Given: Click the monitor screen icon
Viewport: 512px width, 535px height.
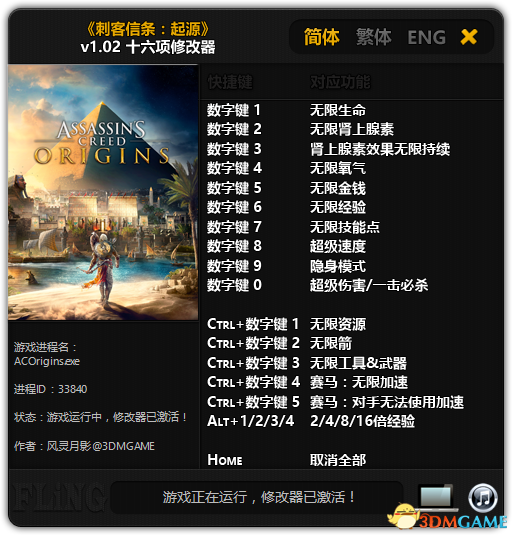Looking at the screenshot, I should (x=436, y=495).
